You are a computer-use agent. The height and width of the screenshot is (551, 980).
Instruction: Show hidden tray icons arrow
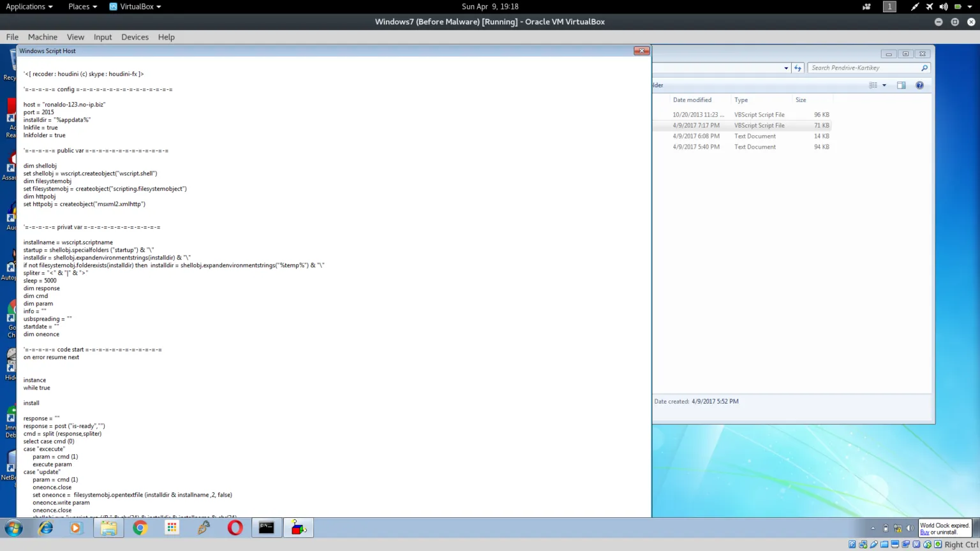pos(873,528)
